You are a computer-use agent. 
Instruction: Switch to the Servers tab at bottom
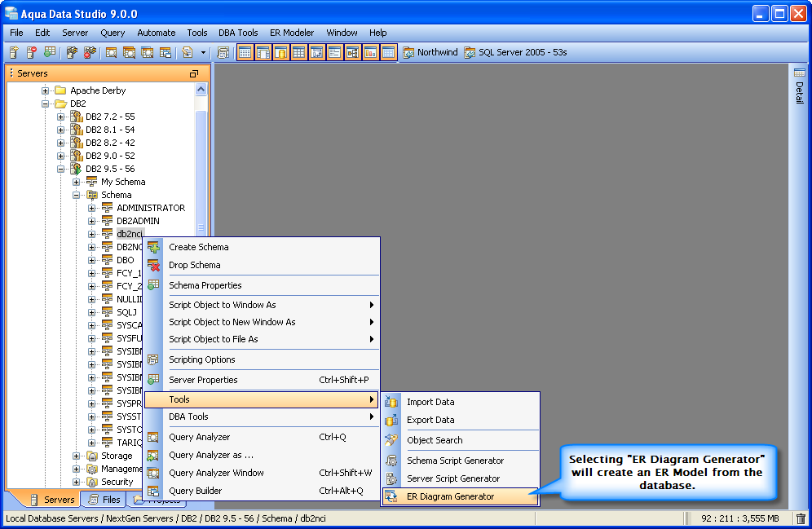(x=53, y=500)
